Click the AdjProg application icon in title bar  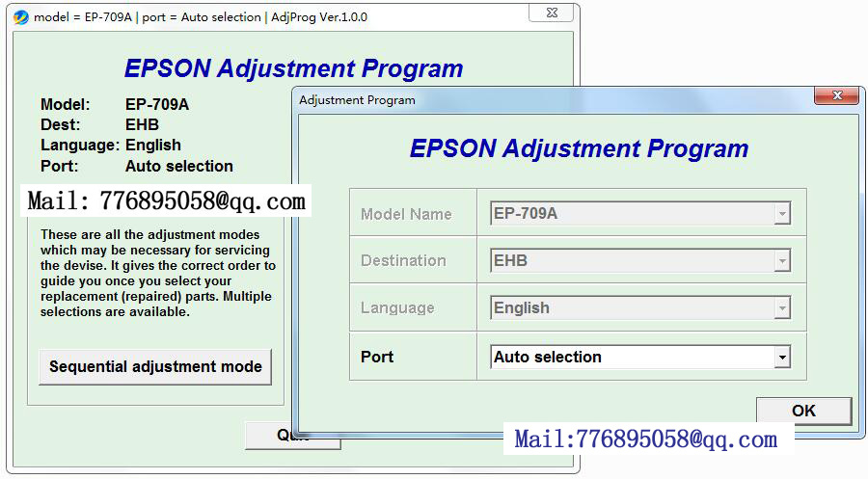[x=21, y=17]
